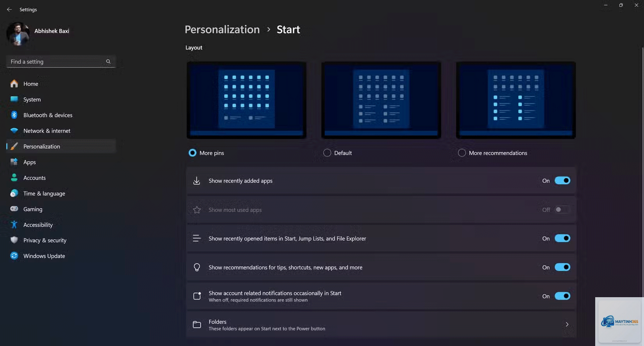Open Network & internet section
Image resolution: width=644 pixels, height=346 pixels.
61,130
